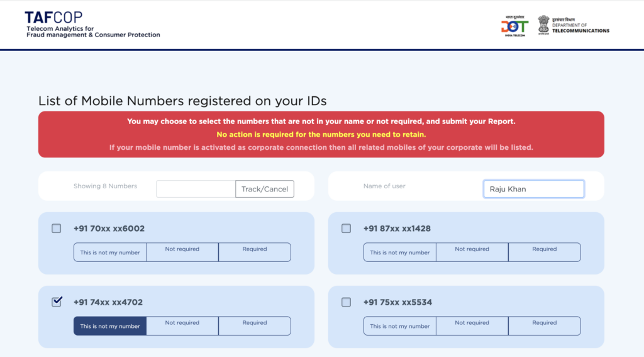The width and height of the screenshot is (644, 357).
Task: Click the number text +91 87xx xx1428
Action: point(397,229)
